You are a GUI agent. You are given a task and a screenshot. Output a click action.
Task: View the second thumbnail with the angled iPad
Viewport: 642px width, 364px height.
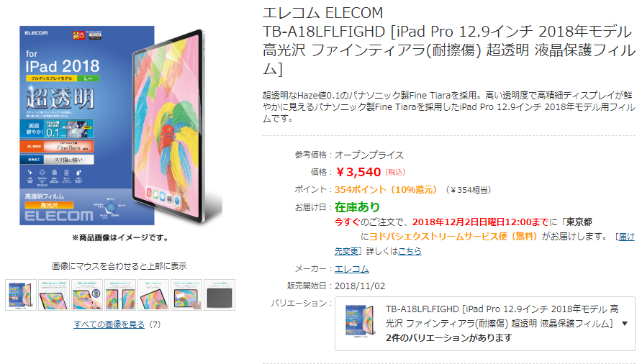pos(54,295)
